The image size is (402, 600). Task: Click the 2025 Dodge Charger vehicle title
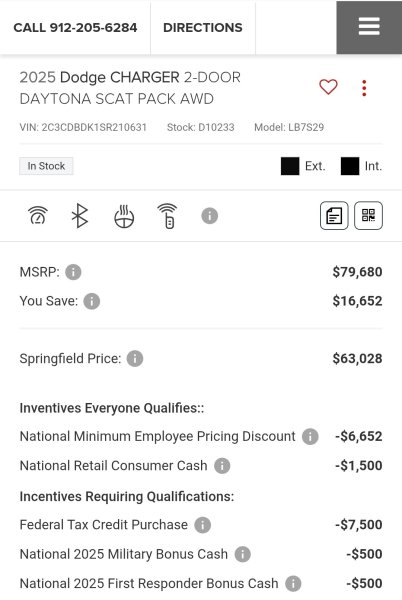[x=130, y=88]
